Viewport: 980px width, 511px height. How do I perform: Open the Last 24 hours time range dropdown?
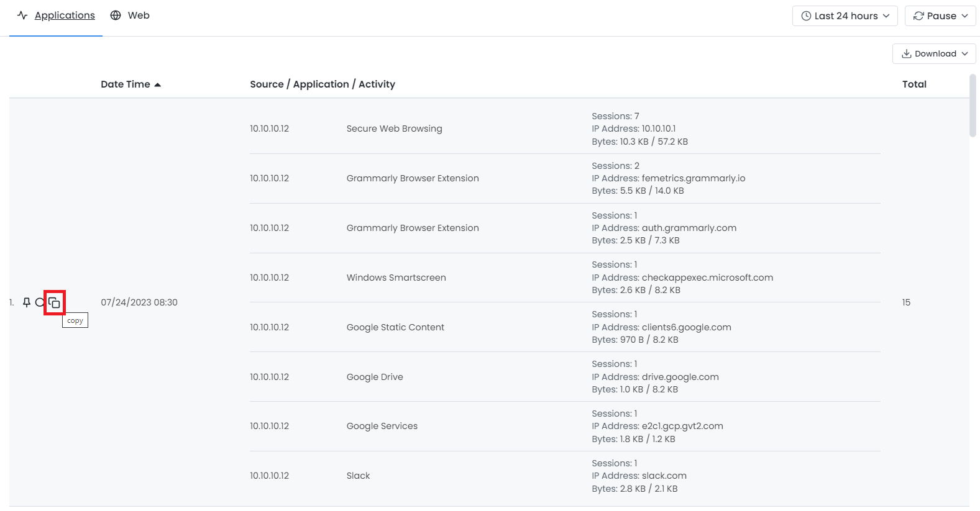pyautogui.click(x=845, y=16)
